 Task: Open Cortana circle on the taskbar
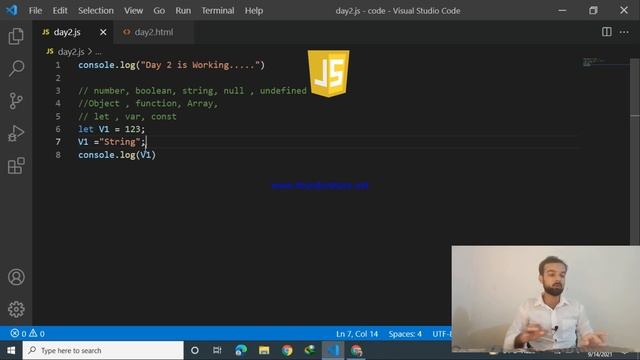click(x=195, y=350)
